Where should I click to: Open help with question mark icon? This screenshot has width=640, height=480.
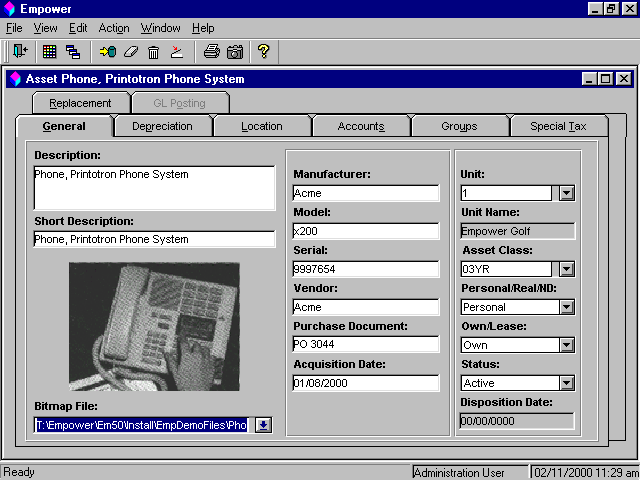pos(264,51)
